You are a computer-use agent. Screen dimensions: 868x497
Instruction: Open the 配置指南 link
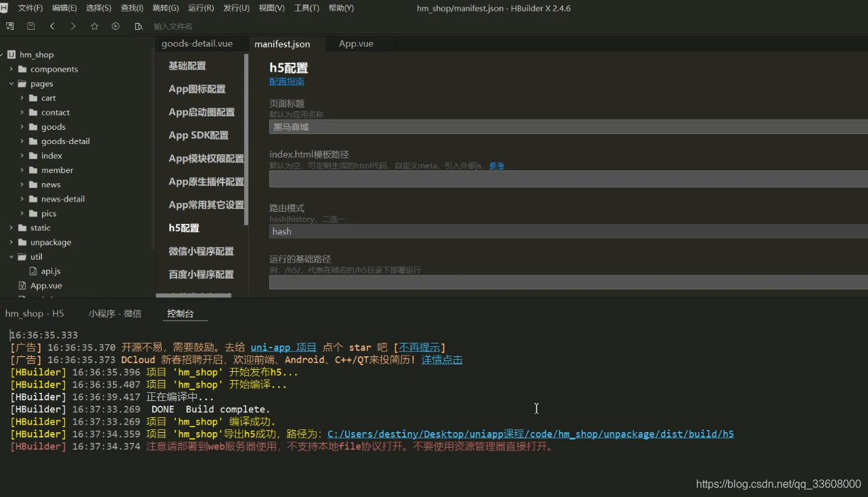pyautogui.click(x=287, y=82)
